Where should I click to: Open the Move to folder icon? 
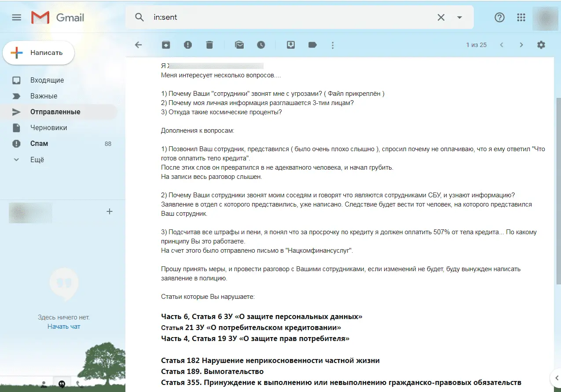tap(291, 45)
